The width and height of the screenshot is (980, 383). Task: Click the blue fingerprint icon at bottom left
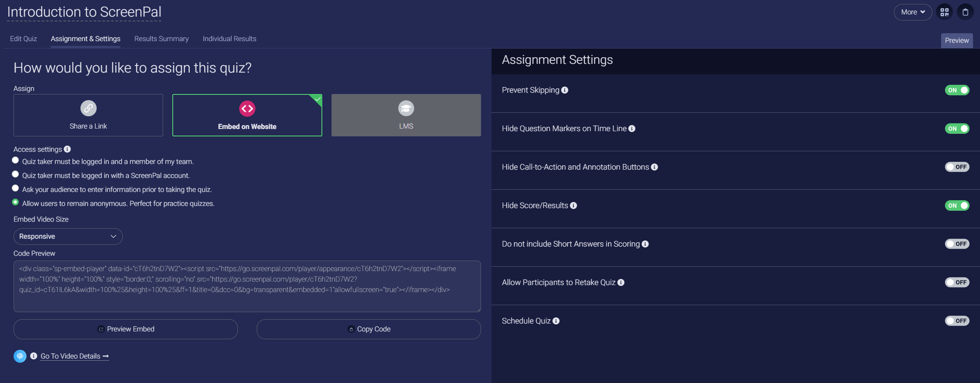(20, 356)
